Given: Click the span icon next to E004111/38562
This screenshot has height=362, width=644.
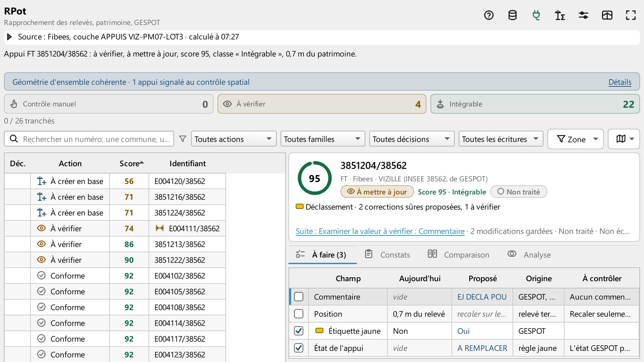Looking at the screenshot, I should click(160, 228).
